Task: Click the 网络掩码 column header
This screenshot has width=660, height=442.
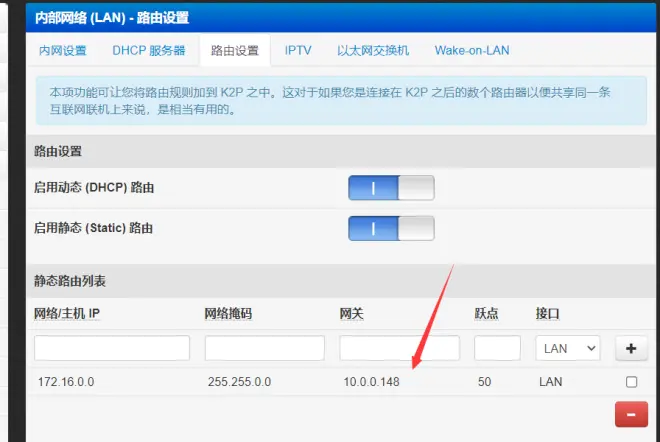Action: (228, 314)
